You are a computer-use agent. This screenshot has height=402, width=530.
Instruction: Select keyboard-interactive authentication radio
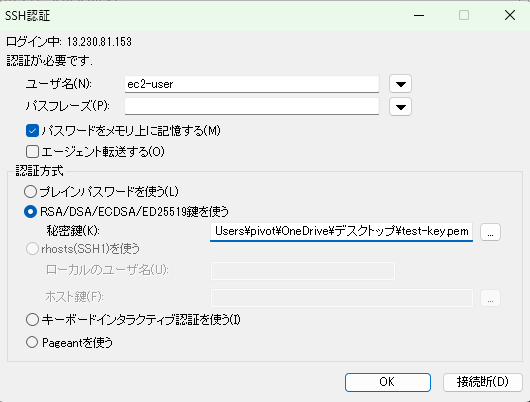tap(32, 320)
